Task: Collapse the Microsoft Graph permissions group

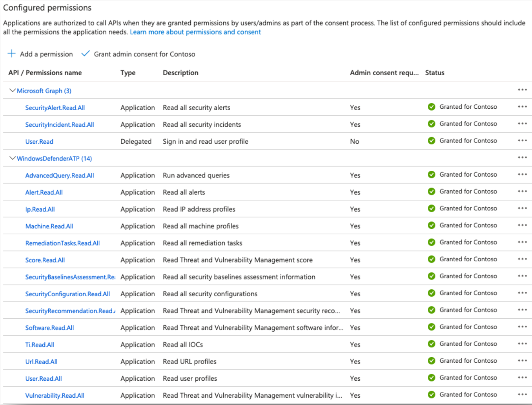Action: 12,90
